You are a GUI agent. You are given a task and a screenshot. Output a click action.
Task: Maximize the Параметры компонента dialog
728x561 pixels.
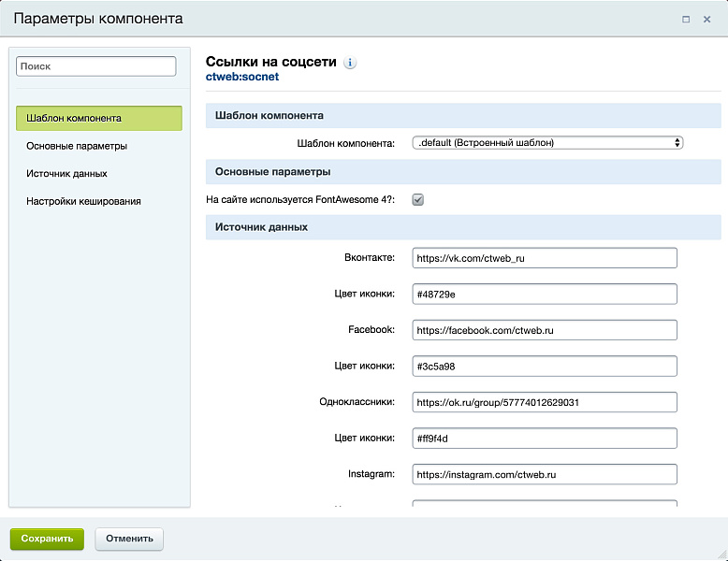[686, 19]
